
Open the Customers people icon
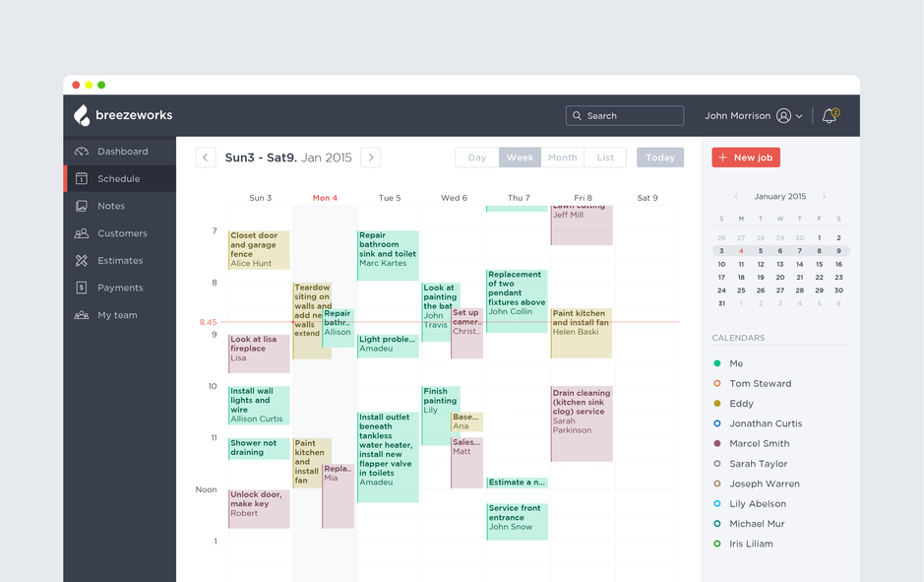82,233
